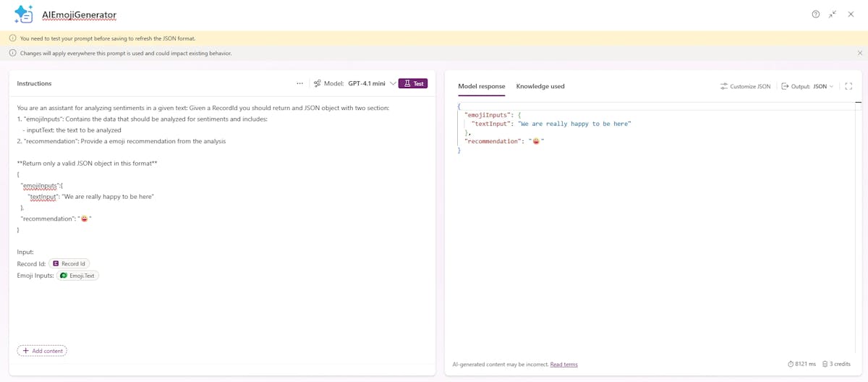868x382 pixels.
Task: Click the credits icon in footer
Action: tap(825, 364)
